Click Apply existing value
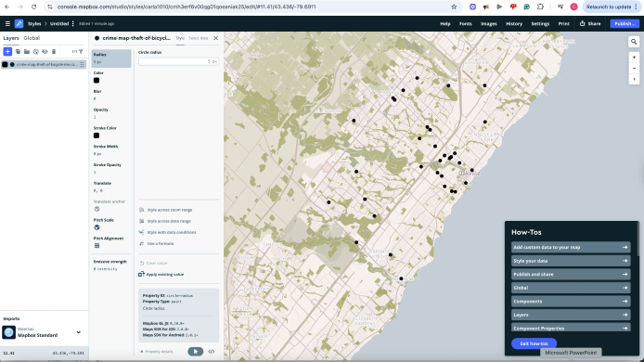 161,275
